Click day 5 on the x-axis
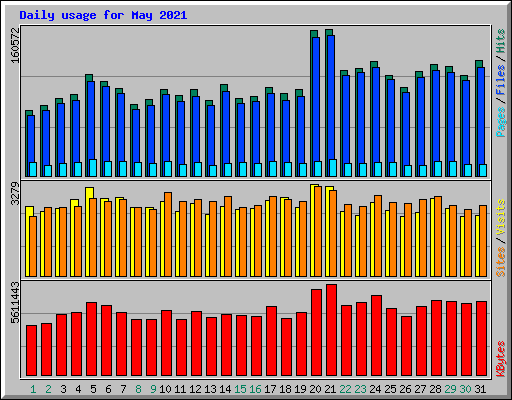This screenshot has height=400, width=512. tap(93, 389)
